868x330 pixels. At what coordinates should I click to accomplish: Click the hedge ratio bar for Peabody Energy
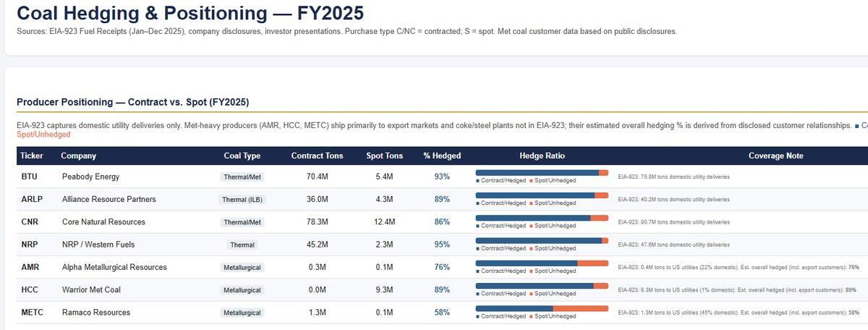[542, 173]
